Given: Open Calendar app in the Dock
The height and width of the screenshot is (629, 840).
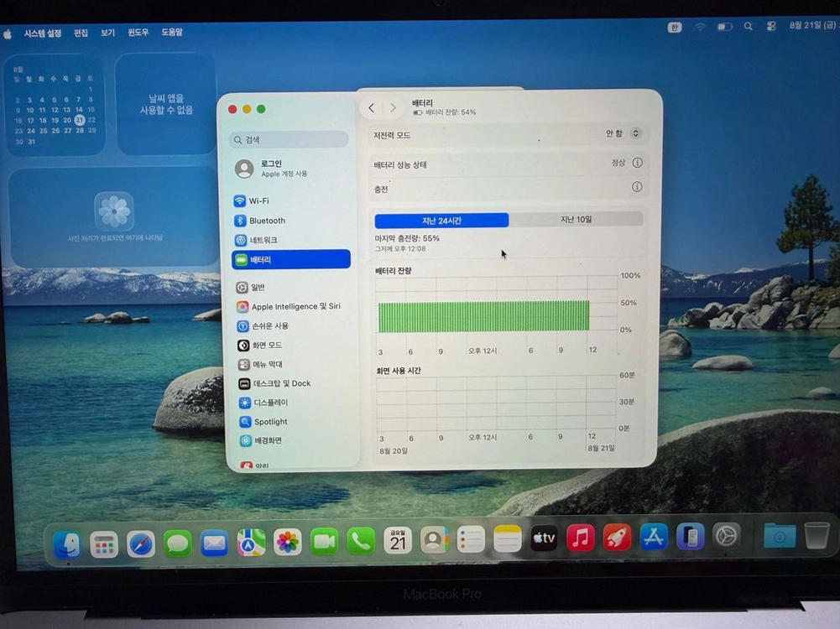Looking at the screenshot, I should tap(398, 540).
